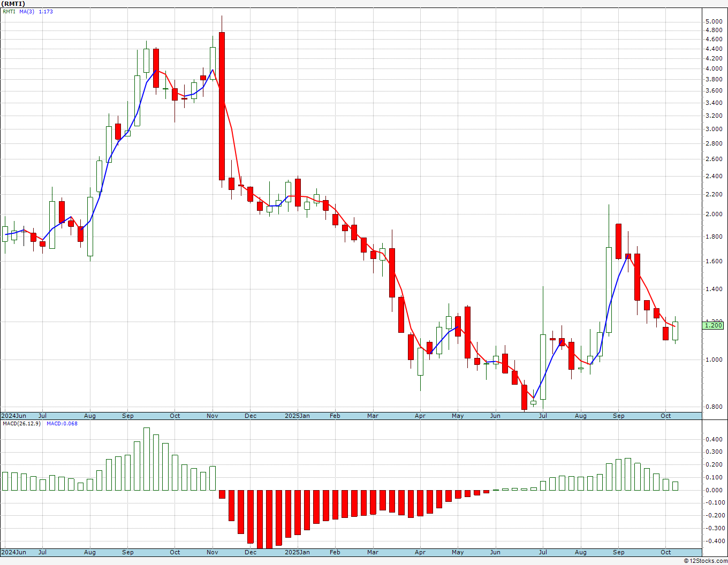The height and width of the screenshot is (565, 728).
Task: Click the 2.000 price axis label
Action: point(714,214)
